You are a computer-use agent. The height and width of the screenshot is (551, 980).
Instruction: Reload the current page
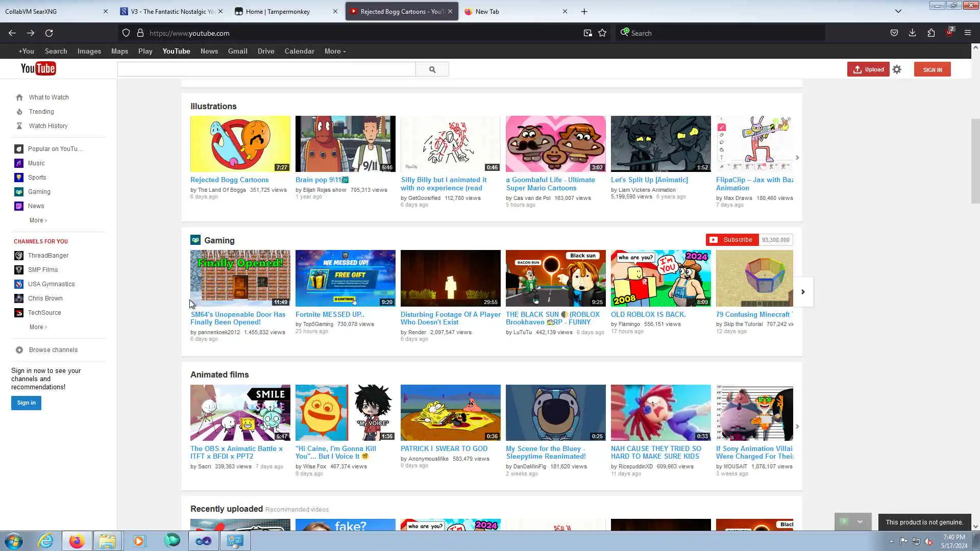tap(49, 33)
